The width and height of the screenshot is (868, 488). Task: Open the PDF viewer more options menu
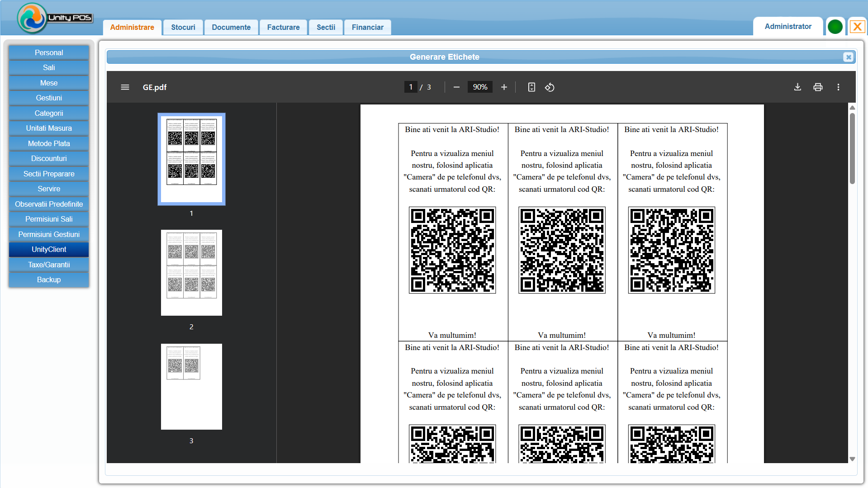[838, 87]
